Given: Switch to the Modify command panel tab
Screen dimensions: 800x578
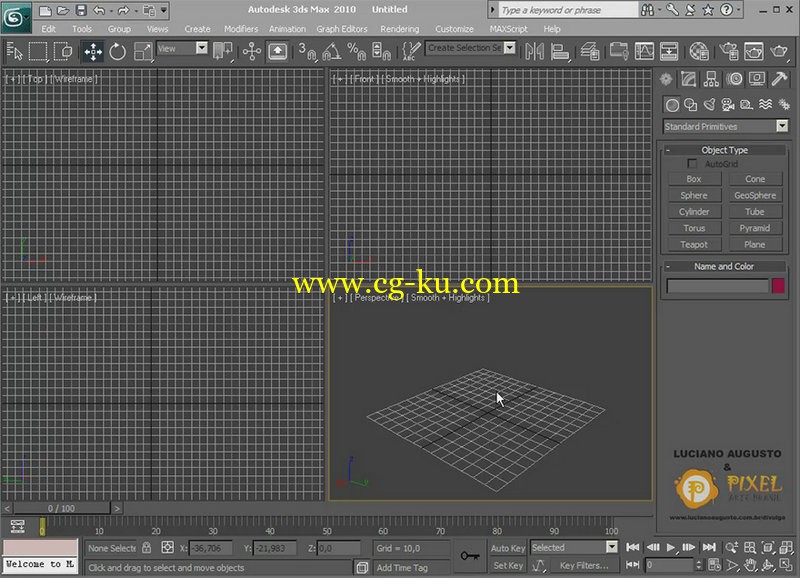Looking at the screenshot, I should click(688, 79).
